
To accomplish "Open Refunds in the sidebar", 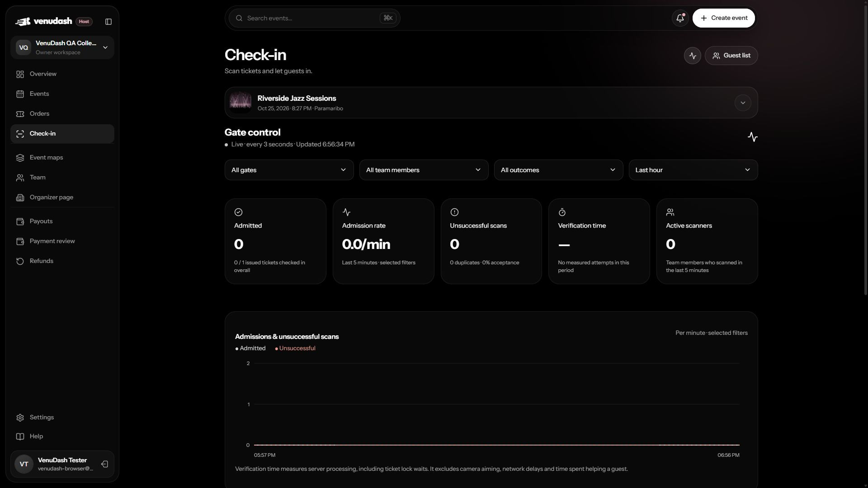I will 62,261.
